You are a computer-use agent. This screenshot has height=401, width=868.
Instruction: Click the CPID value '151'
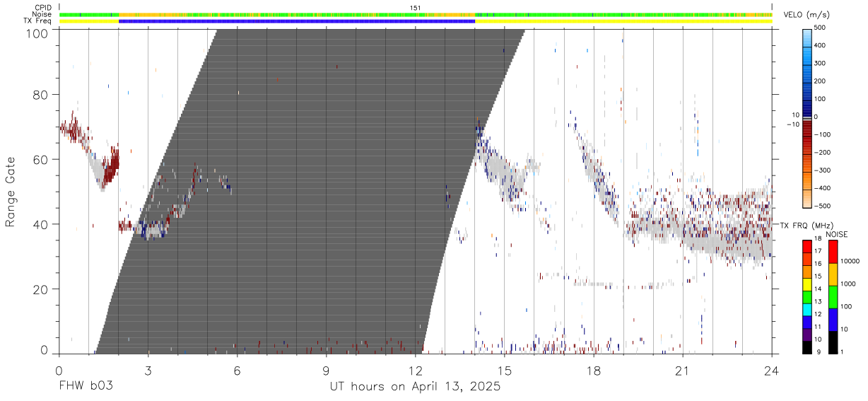[415, 8]
